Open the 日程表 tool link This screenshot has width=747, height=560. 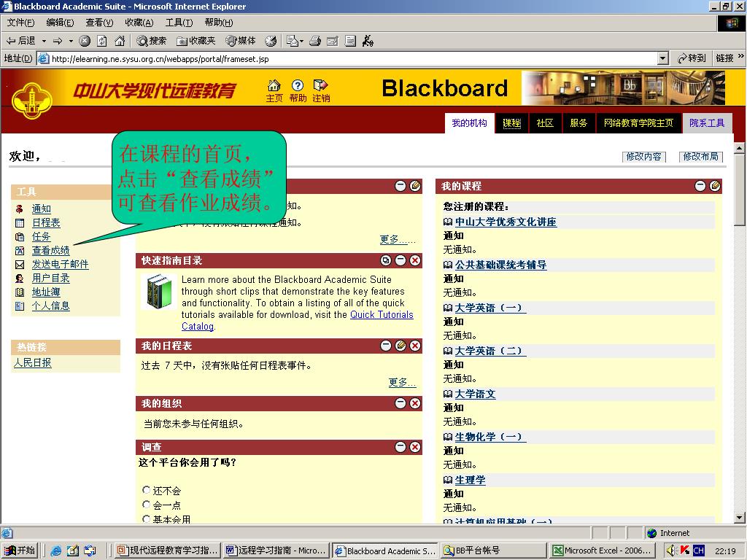point(46,223)
